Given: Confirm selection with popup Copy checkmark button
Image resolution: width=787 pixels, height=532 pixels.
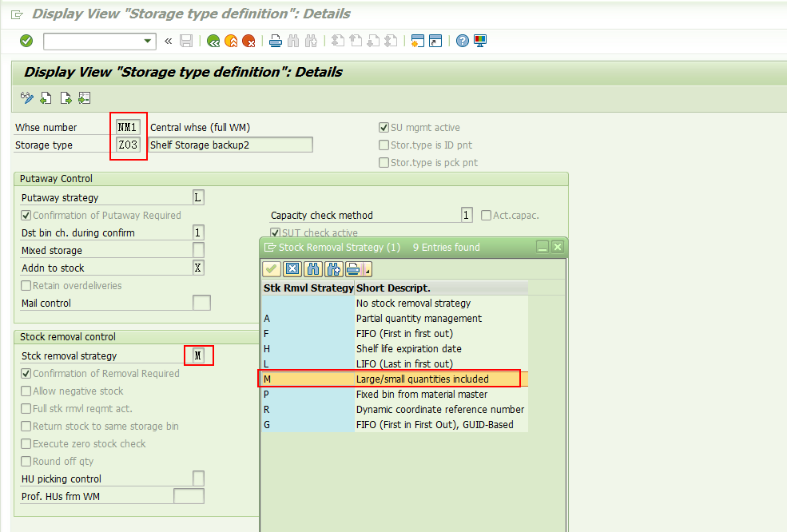Looking at the screenshot, I should tap(272, 269).
